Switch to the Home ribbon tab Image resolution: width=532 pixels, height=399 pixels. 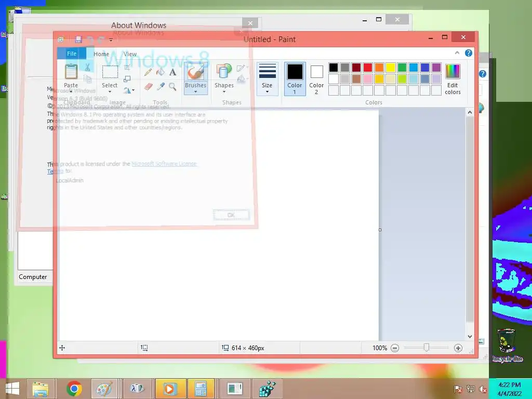pyautogui.click(x=101, y=54)
